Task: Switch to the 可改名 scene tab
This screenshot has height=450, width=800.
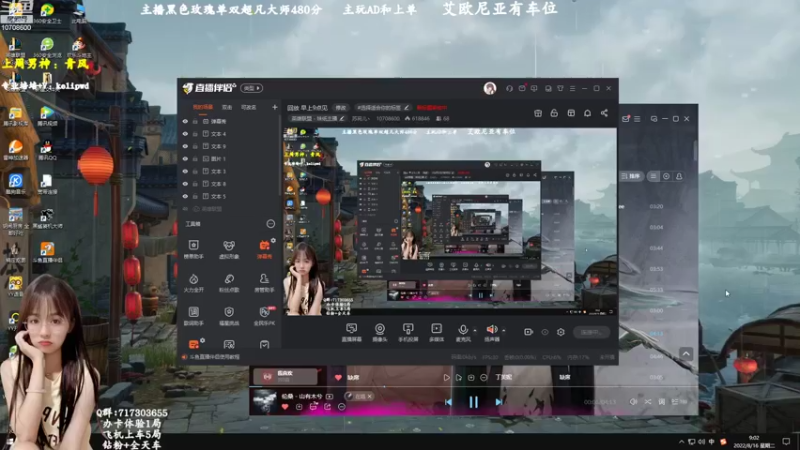Action: 248,107
